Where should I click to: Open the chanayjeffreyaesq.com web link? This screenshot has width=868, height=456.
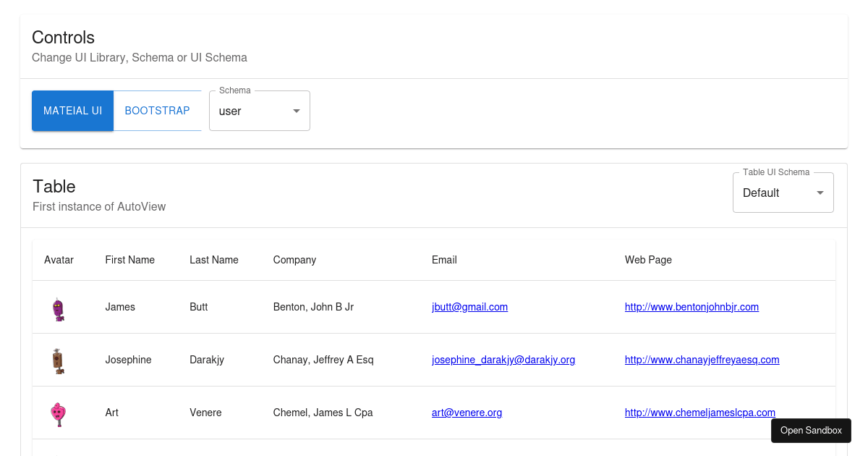point(702,360)
